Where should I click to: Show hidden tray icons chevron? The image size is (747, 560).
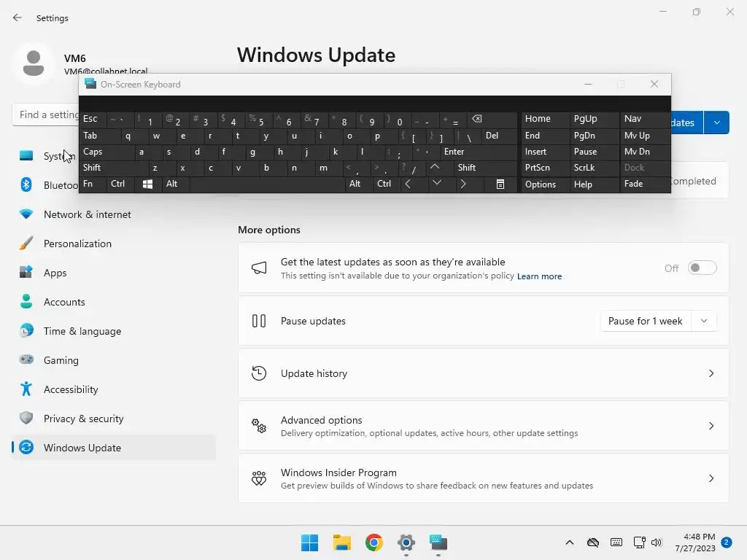point(569,542)
